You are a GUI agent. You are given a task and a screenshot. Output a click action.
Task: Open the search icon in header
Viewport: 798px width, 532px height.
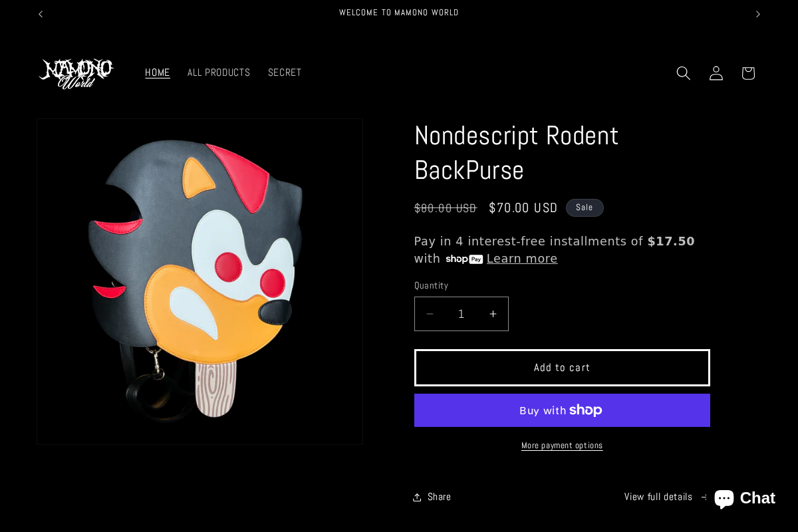click(683, 73)
